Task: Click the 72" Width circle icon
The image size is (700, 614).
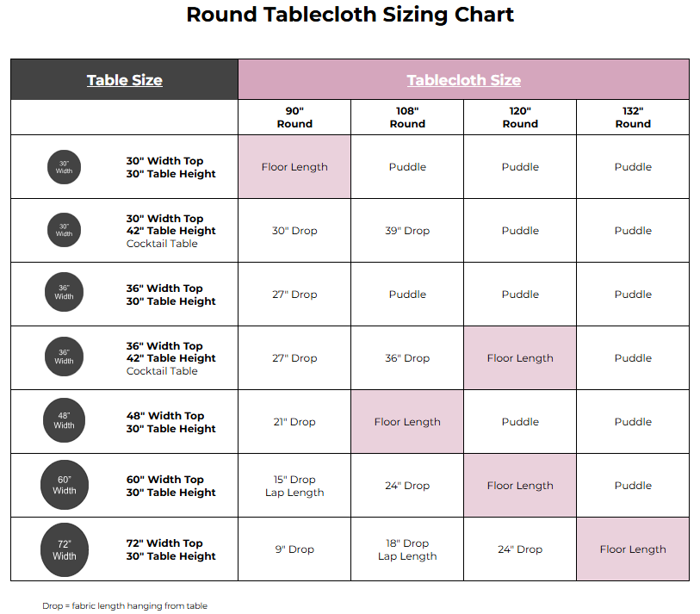Action: (65, 549)
